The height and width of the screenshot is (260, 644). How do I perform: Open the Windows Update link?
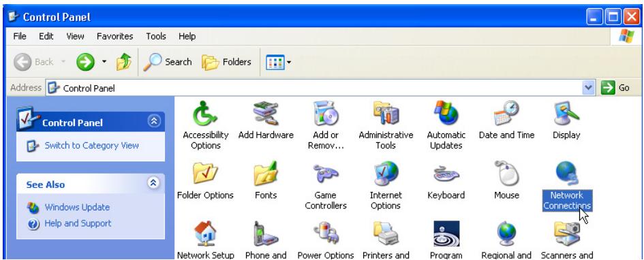coord(77,208)
